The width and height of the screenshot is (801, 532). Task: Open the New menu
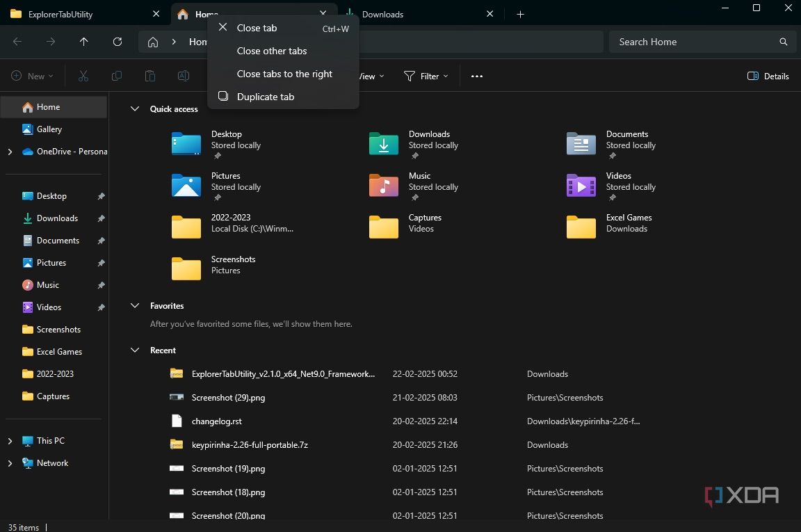31,76
